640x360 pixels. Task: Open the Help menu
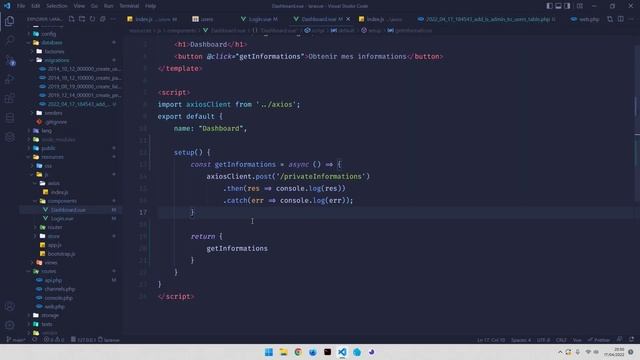point(150,6)
